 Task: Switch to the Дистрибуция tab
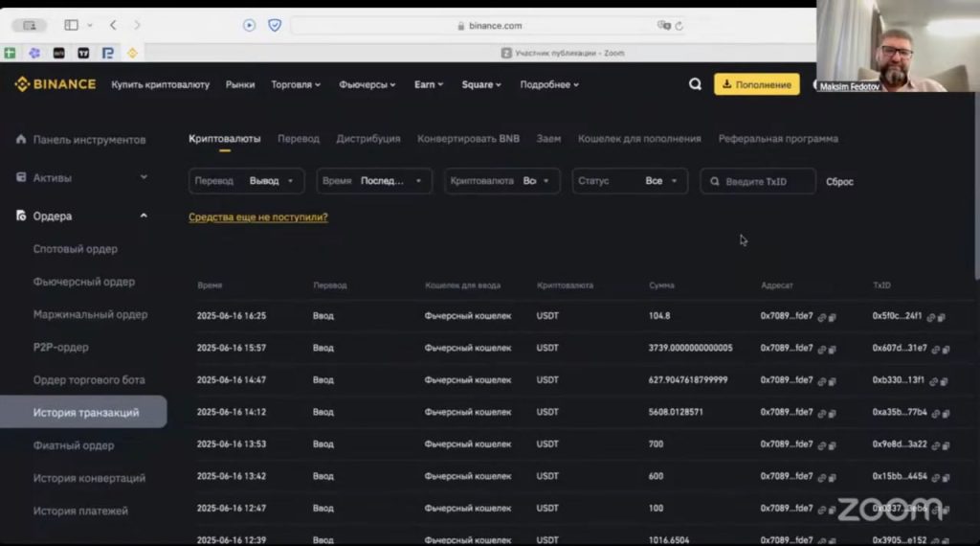click(x=367, y=139)
